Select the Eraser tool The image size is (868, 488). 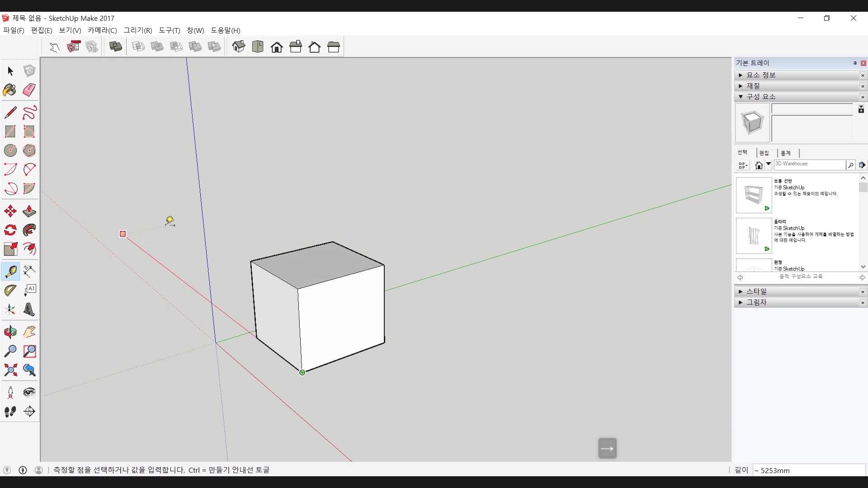29,90
